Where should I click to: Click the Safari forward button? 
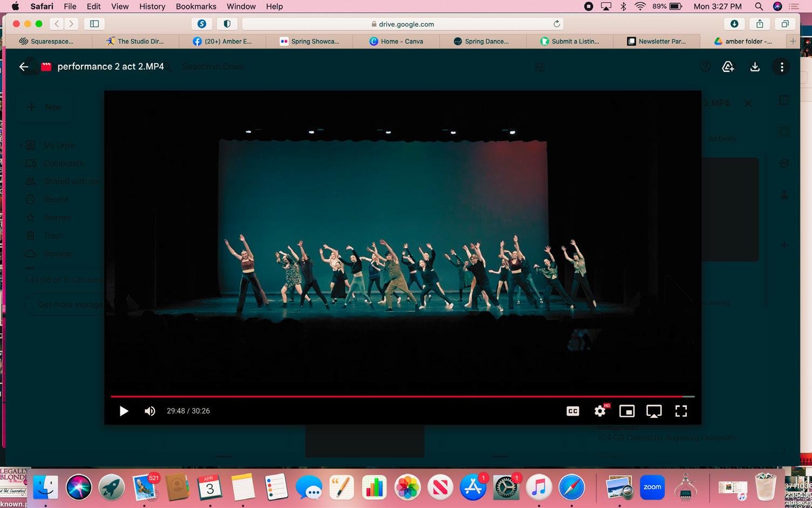coord(71,24)
